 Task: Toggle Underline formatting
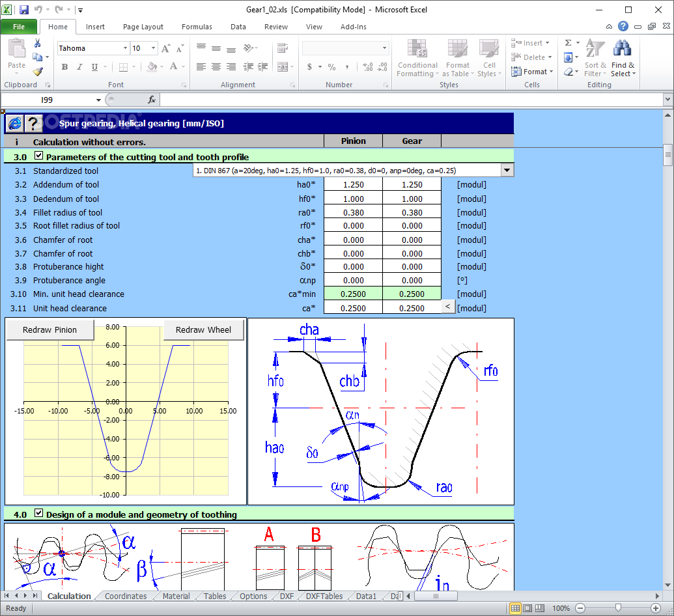click(94, 66)
